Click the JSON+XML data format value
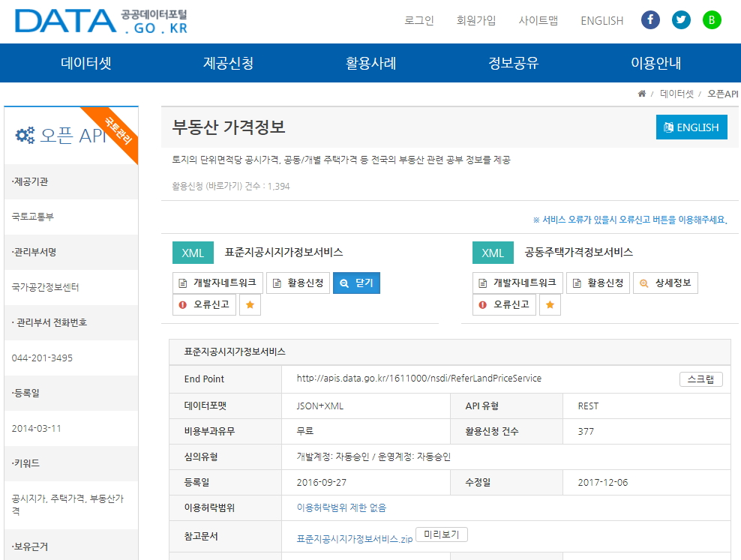This screenshot has width=741, height=560. coord(320,406)
